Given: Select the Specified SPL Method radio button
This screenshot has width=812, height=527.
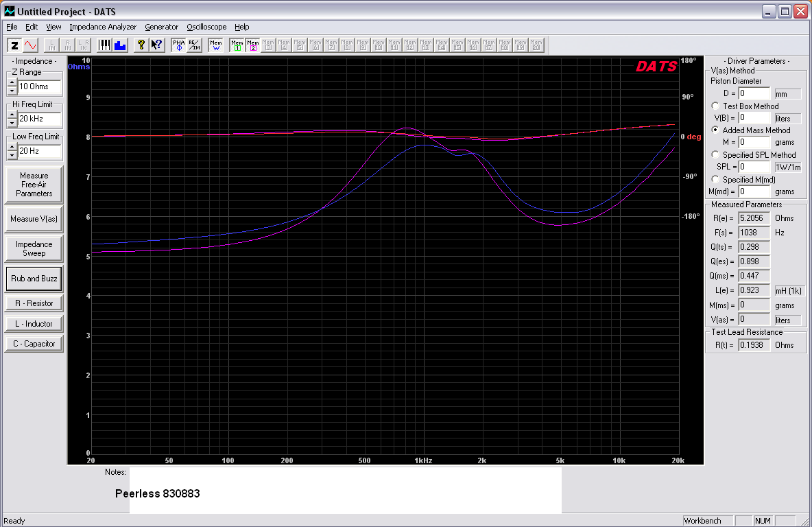Looking at the screenshot, I should click(715, 154).
